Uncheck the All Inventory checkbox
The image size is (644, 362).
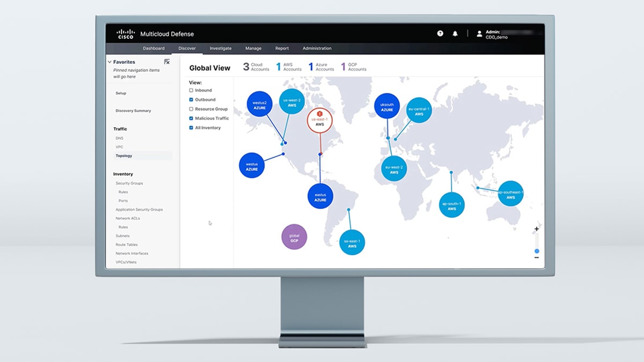click(x=191, y=128)
